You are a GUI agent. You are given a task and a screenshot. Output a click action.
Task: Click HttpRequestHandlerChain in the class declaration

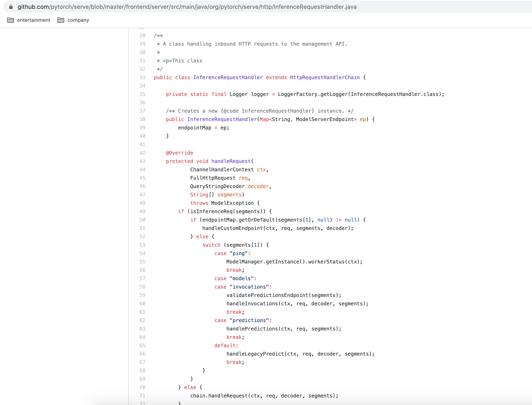click(324, 77)
